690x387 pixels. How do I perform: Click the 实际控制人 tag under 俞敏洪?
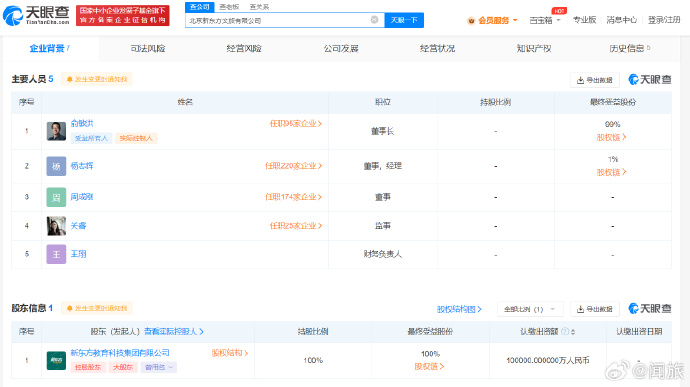(x=136, y=138)
